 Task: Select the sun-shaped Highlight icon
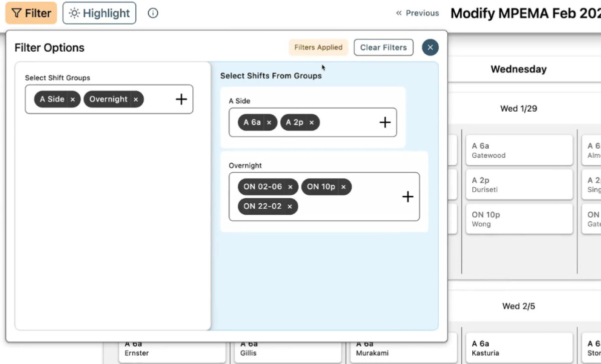point(74,13)
